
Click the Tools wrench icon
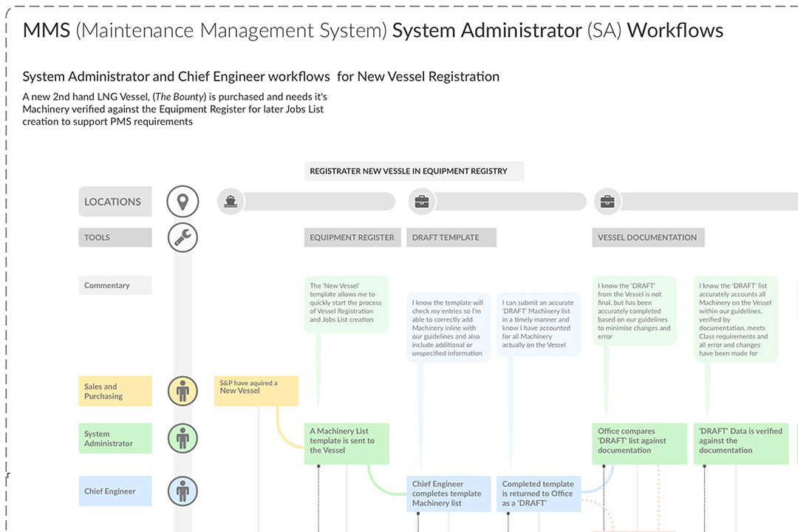click(x=183, y=237)
